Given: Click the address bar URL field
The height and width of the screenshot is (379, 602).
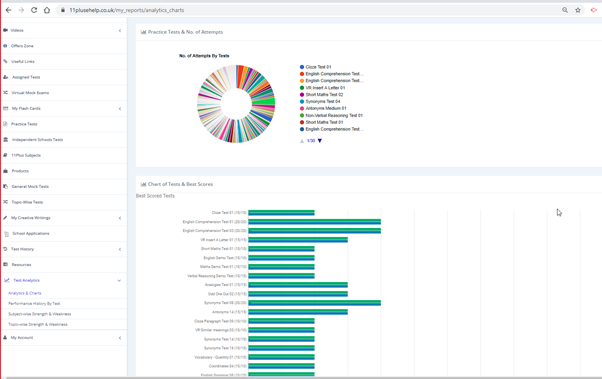Looking at the screenshot, I should [307, 10].
